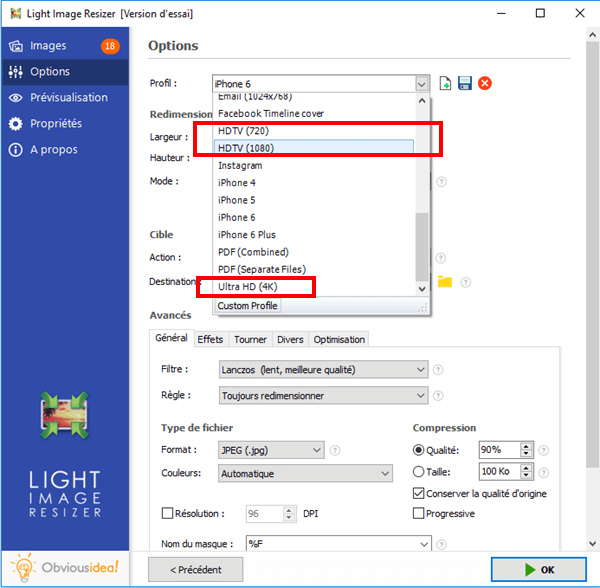Click the OK button
Image resolution: width=600 pixels, height=588 pixels.
tap(539, 570)
